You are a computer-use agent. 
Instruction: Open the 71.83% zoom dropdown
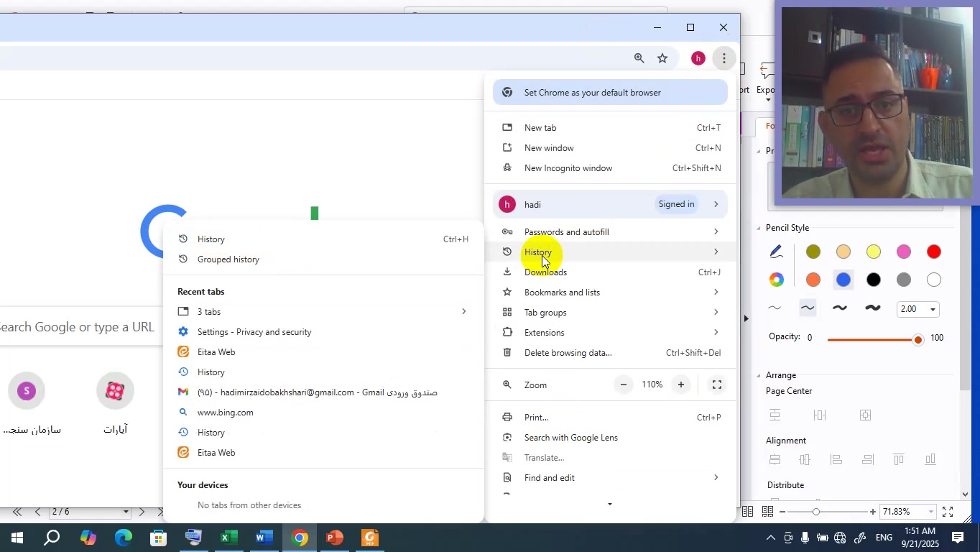(930, 512)
